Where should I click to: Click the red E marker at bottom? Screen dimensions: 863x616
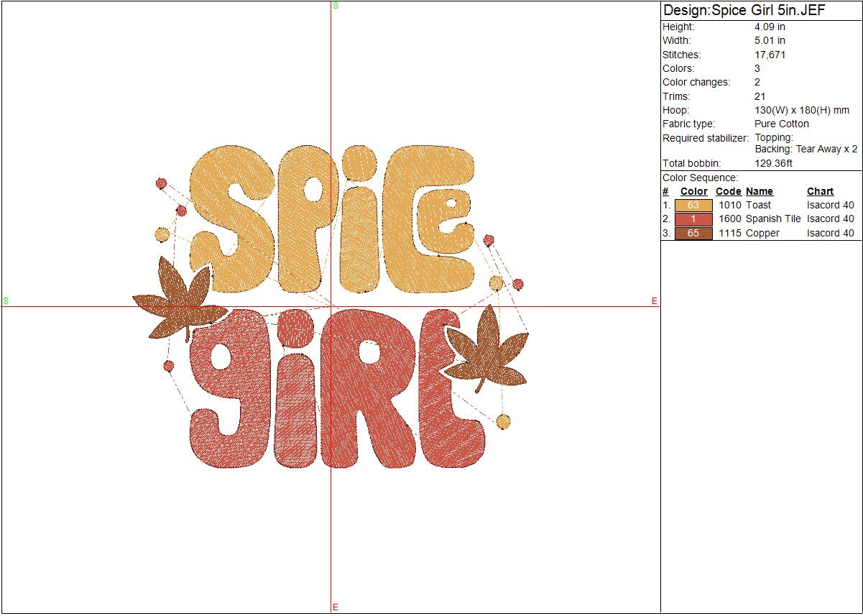click(x=336, y=607)
